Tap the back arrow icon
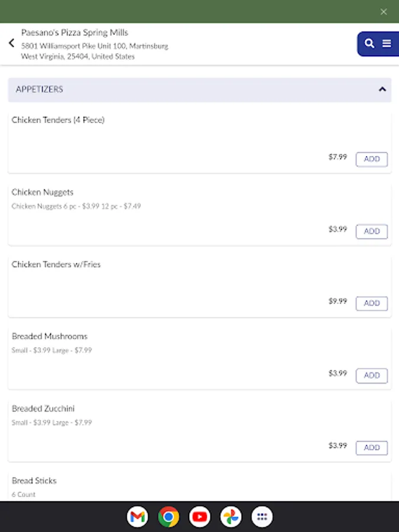Viewport: 399px width, 532px height. click(11, 43)
